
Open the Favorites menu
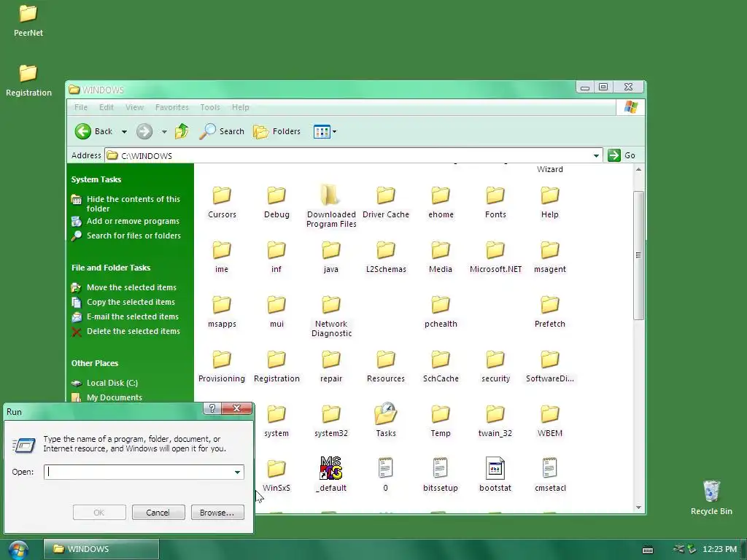[172, 107]
